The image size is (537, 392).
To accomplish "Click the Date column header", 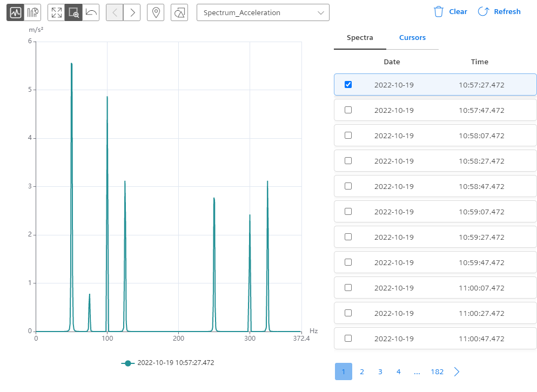I will click(x=392, y=62).
